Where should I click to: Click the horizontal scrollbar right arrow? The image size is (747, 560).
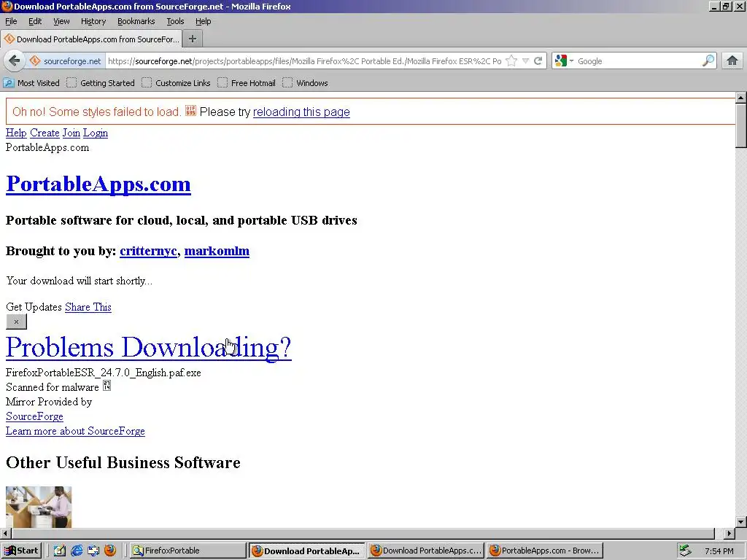pyautogui.click(x=729, y=533)
